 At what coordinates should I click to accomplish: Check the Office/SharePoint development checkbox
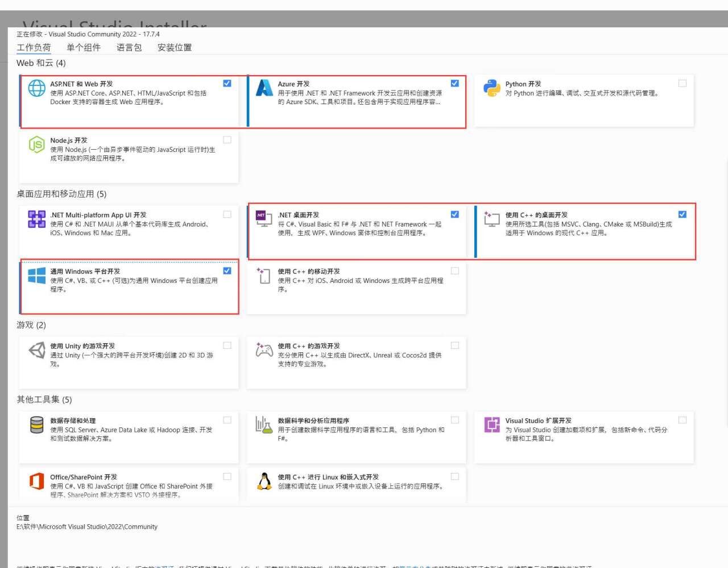(x=227, y=476)
